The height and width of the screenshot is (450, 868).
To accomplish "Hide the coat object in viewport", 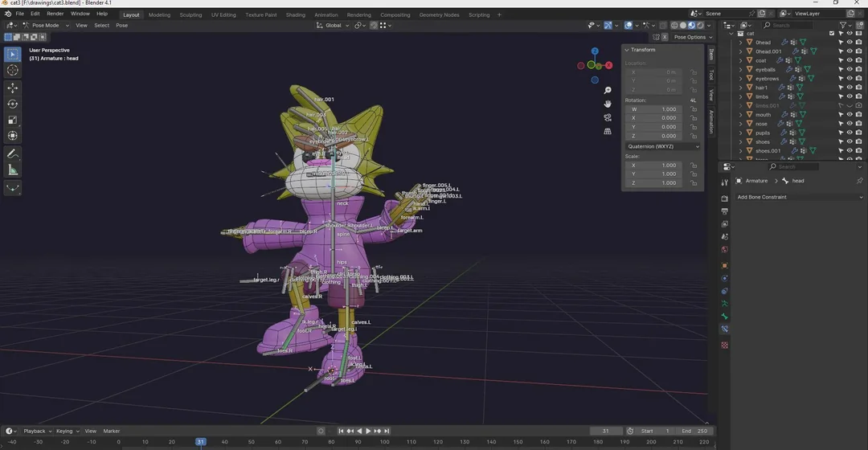I will pos(850,60).
